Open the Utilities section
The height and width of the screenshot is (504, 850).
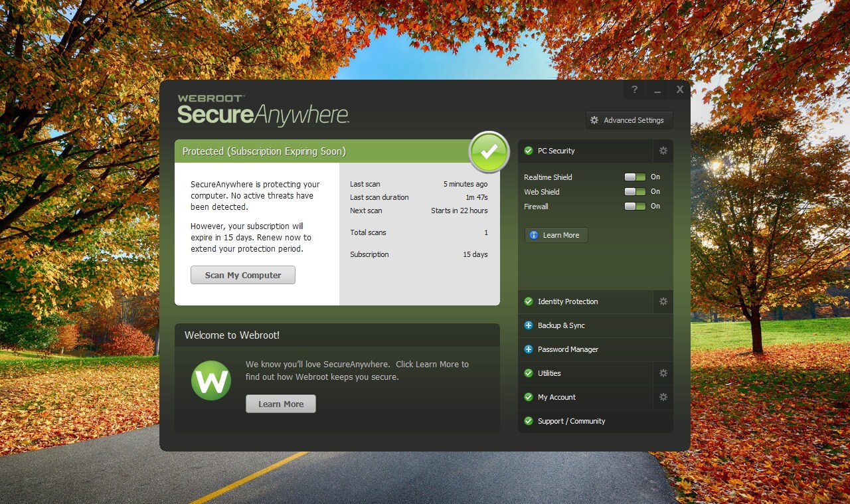point(549,373)
